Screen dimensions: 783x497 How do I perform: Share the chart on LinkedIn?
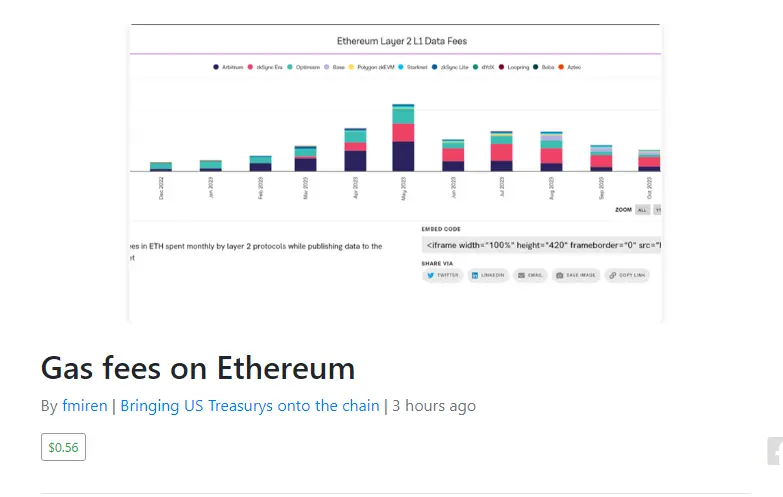pyautogui.click(x=488, y=275)
